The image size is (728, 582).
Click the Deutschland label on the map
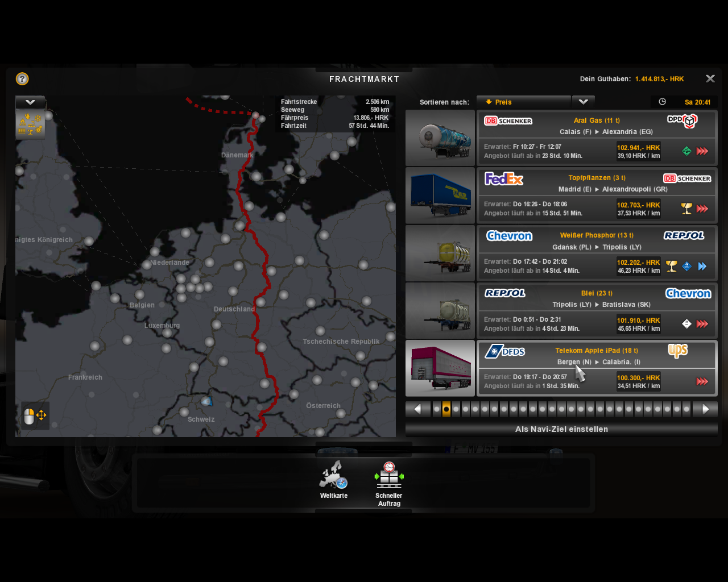[x=234, y=309]
